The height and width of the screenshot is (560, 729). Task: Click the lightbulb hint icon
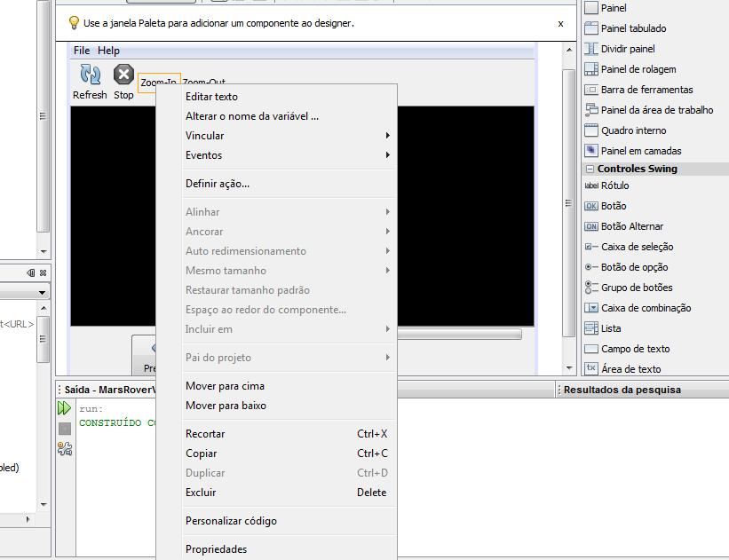74,23
